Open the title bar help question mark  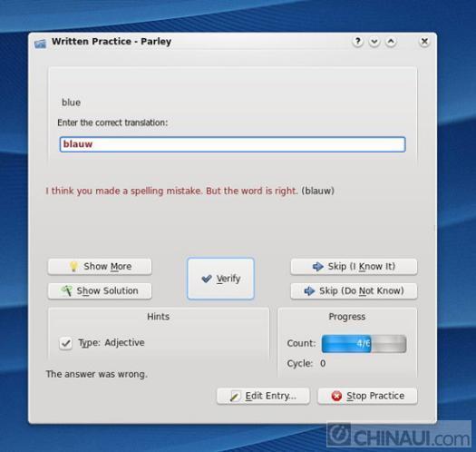tap(358, 42)
